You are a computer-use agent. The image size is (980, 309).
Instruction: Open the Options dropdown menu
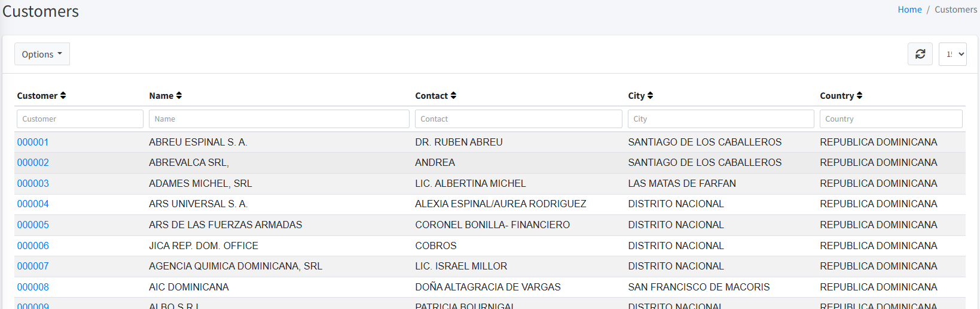point(42,54)
